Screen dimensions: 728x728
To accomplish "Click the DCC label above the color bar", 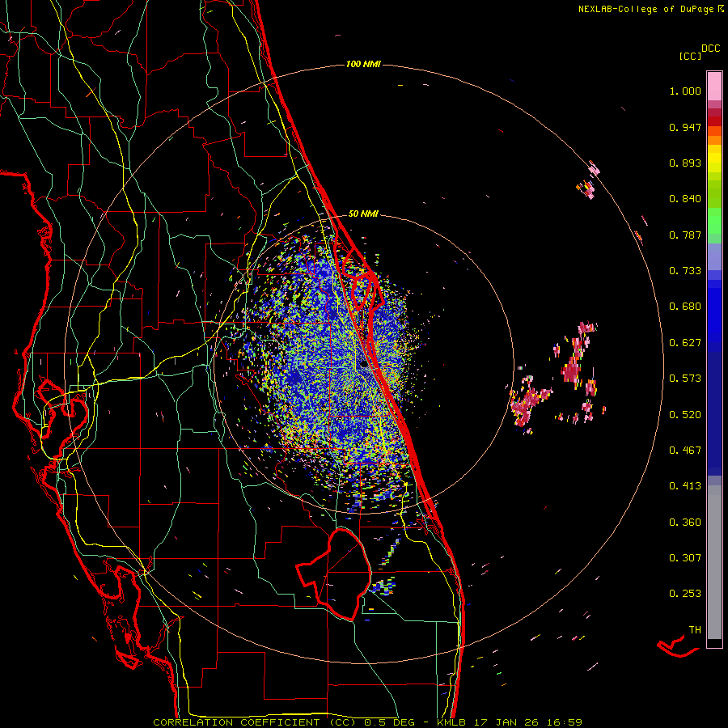I will point(711,49).
